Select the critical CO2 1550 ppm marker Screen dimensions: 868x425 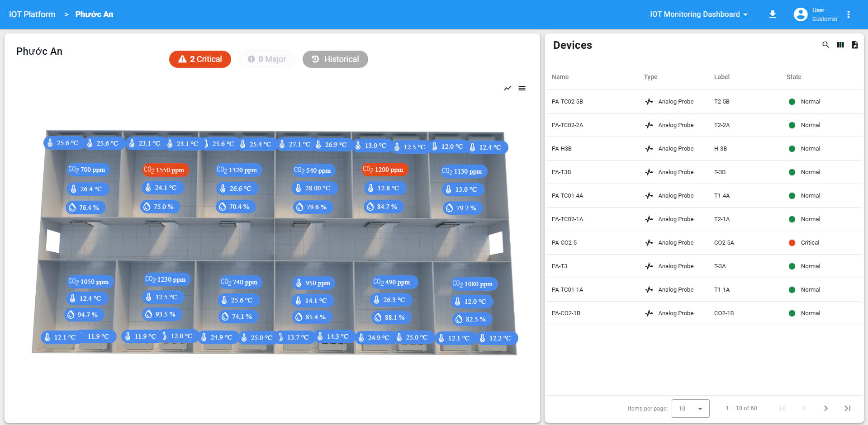(165, 170)
